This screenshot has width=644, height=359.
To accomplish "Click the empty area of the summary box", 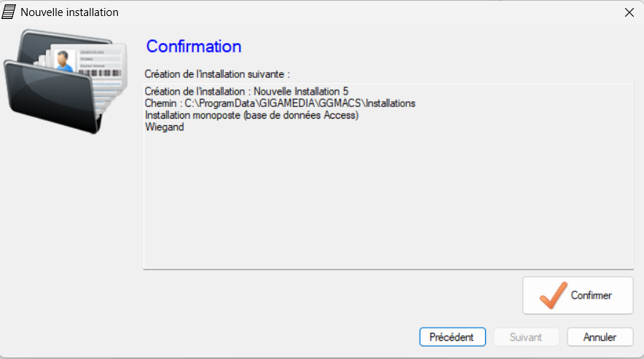I will (x=388, y=201).
